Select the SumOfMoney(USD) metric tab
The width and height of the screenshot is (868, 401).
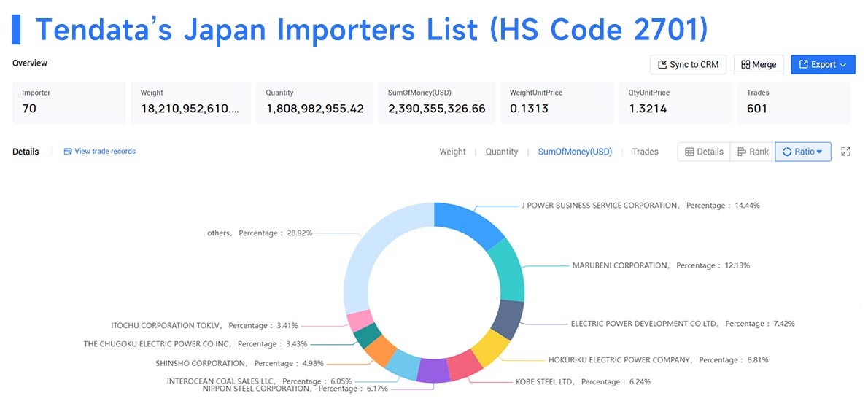point(576,152)
